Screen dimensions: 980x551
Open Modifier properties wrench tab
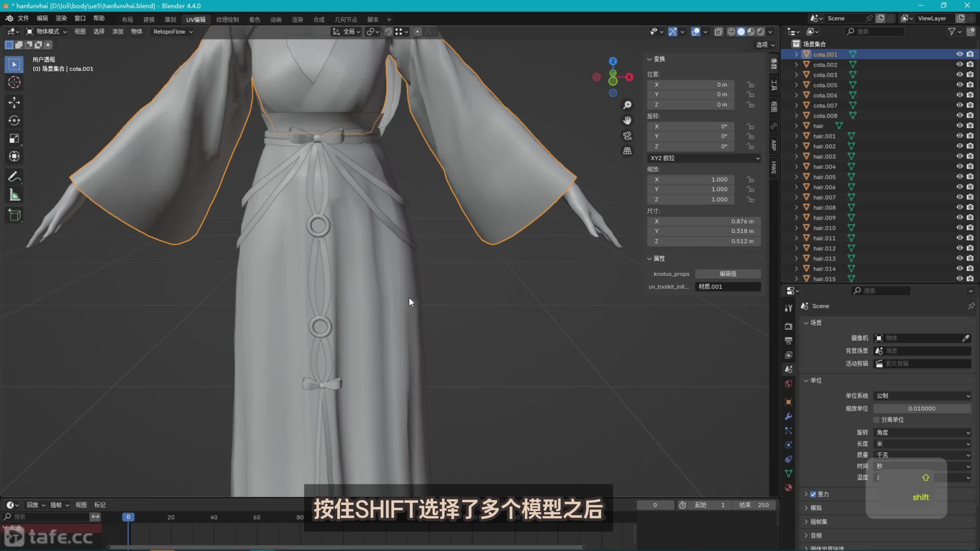788,416
